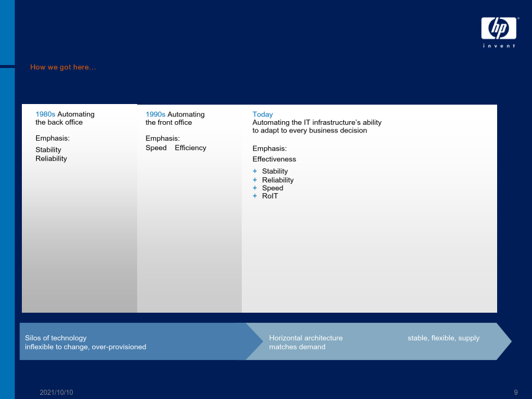The height and width of the screenshot is (399, 532).
Task: Click 'Stability' in the 1980s column
Action: pos(48,150)
